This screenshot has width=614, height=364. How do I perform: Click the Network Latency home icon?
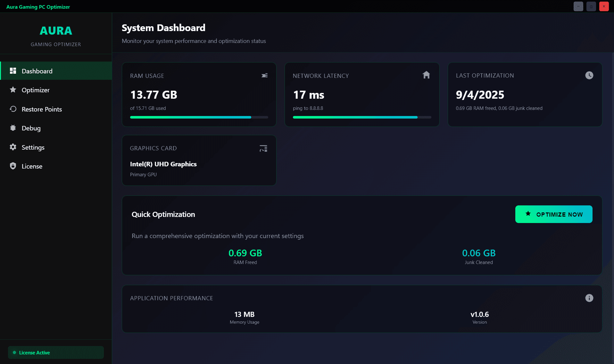coord(426,75)
